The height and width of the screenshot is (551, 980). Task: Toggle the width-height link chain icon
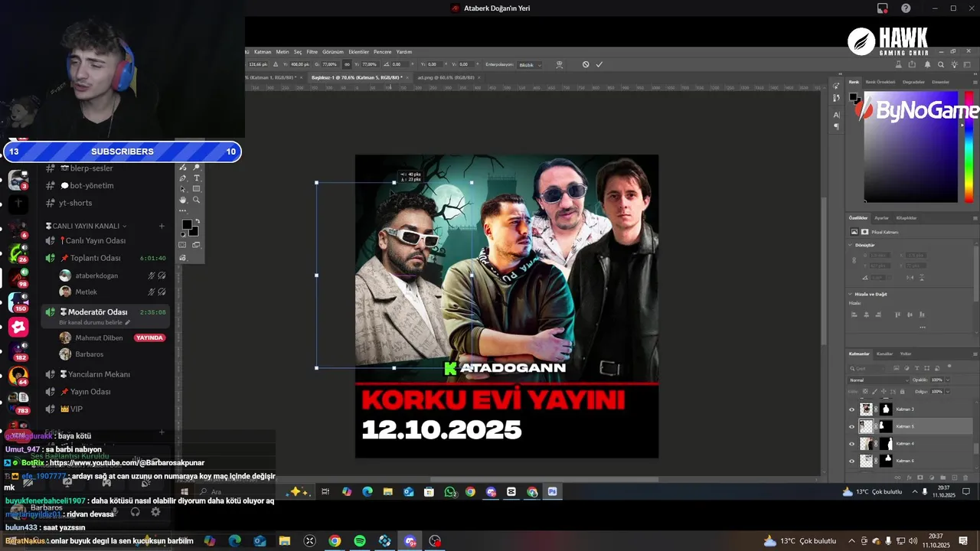coord(348,64)
